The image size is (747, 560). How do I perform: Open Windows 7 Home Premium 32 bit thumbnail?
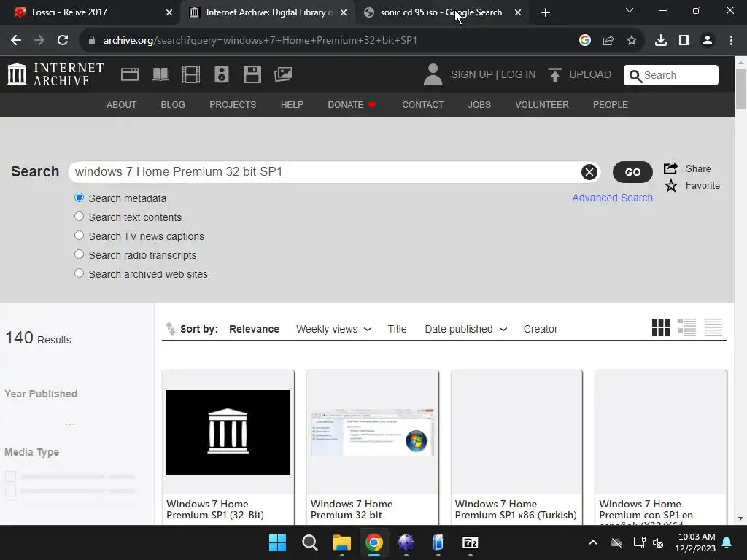[x=373, y=432]
